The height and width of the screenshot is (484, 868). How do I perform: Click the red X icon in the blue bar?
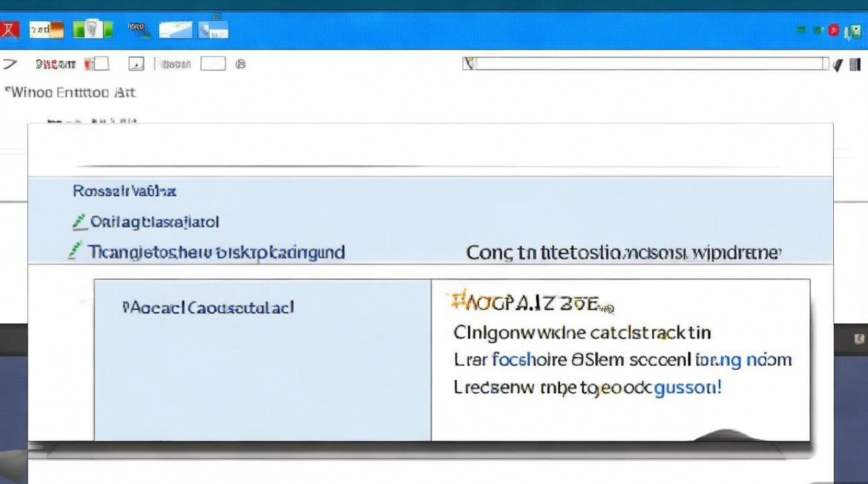9,30
